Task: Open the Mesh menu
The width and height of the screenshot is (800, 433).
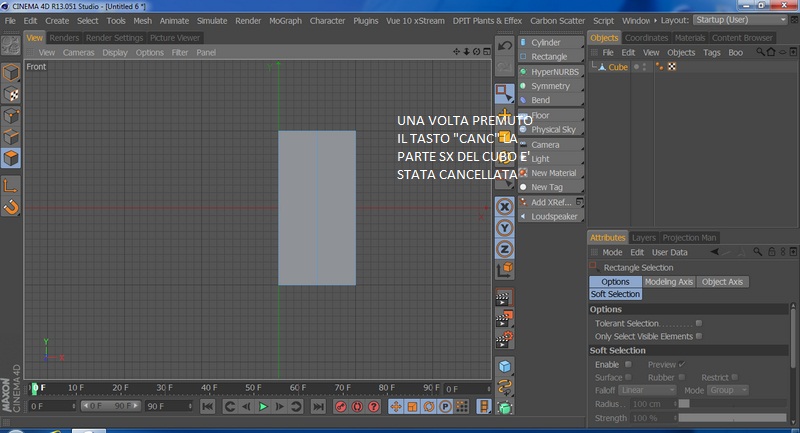Action: 142,21
